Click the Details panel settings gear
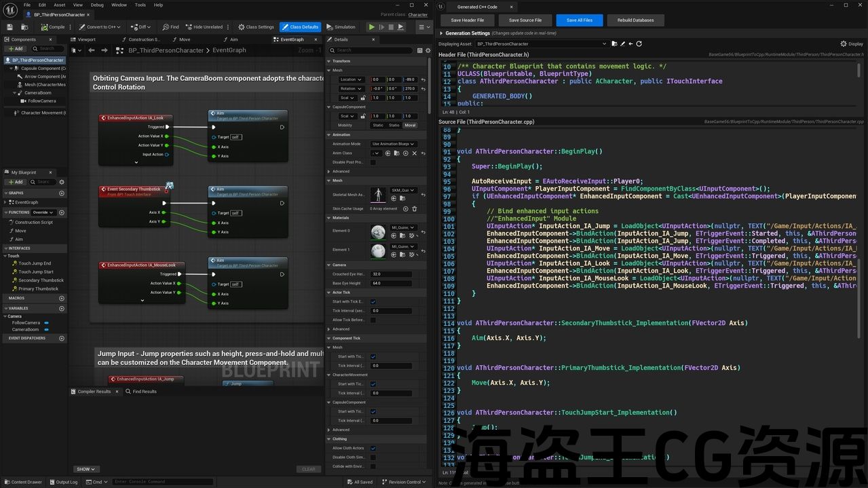Screen dimensions: 868x488 [428, 50]
